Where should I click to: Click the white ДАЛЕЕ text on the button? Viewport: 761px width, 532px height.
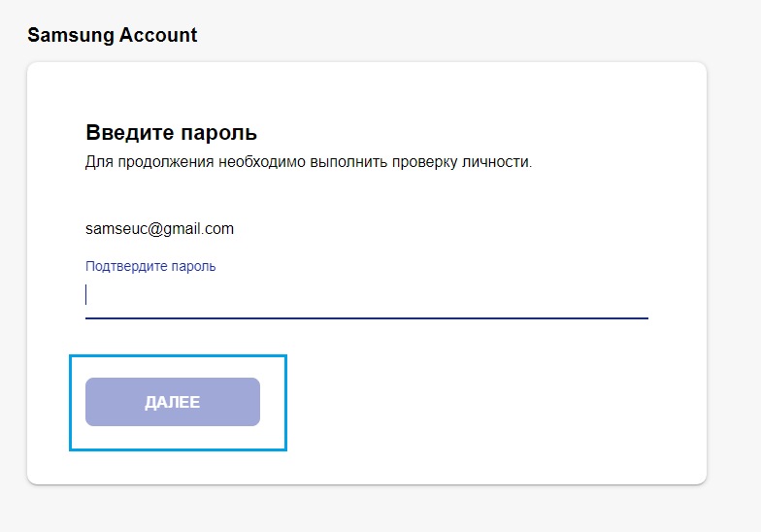173,402
